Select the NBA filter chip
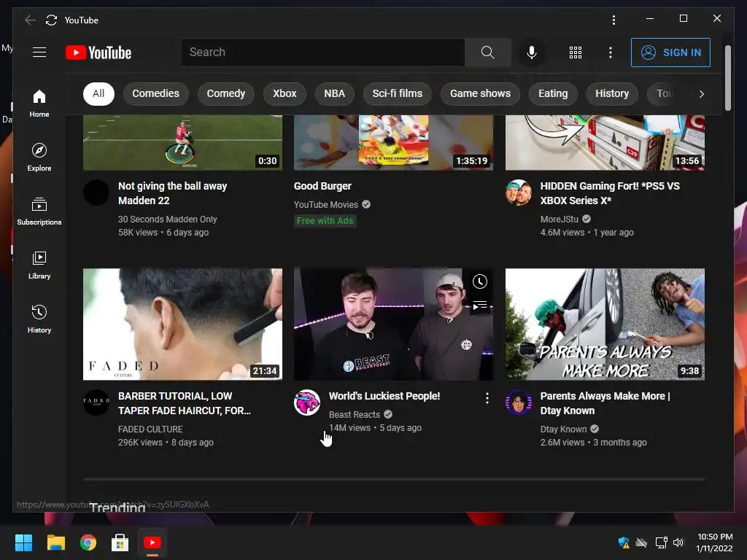747x560 pixels. 334,94
